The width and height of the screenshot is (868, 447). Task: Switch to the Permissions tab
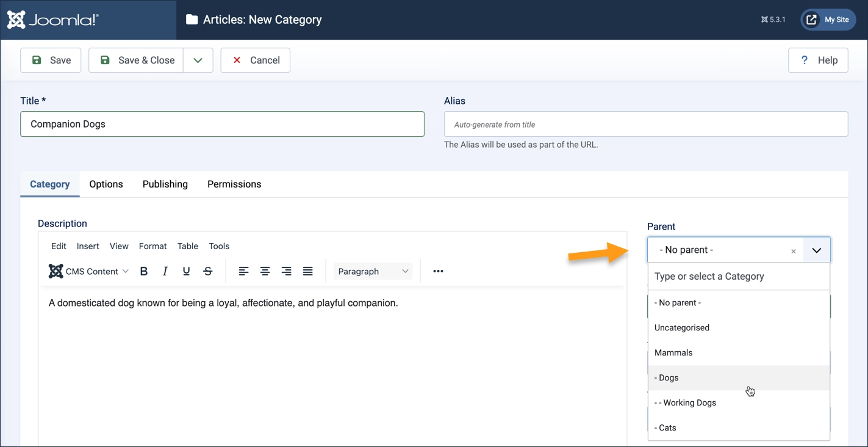[234, 184]
